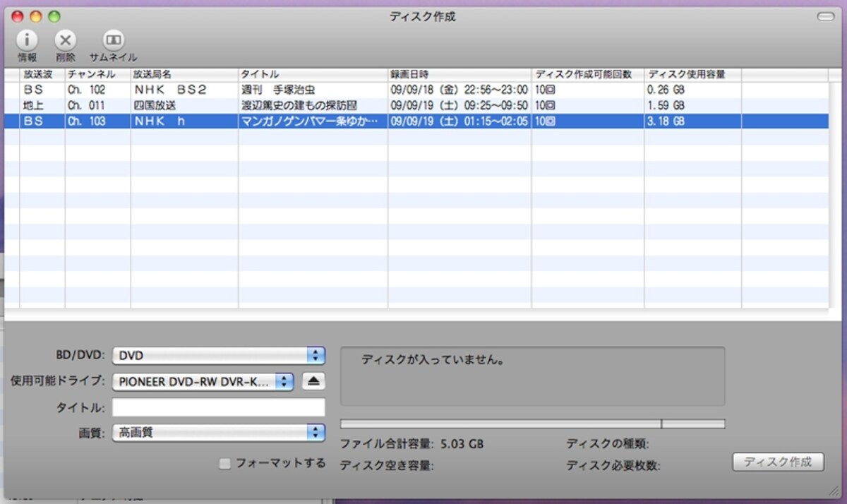Click the 09/09/19 (土) 01:15 date cell

(x=459, y=121)
